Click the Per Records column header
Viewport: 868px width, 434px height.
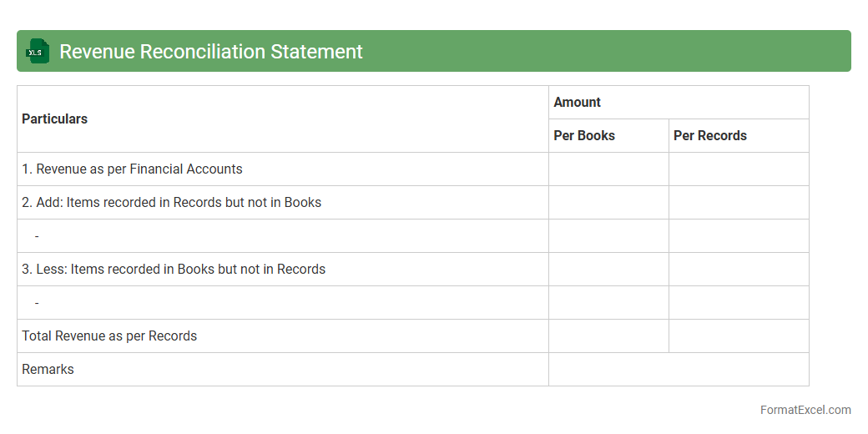pyautogui.click(x=710, y=136)
